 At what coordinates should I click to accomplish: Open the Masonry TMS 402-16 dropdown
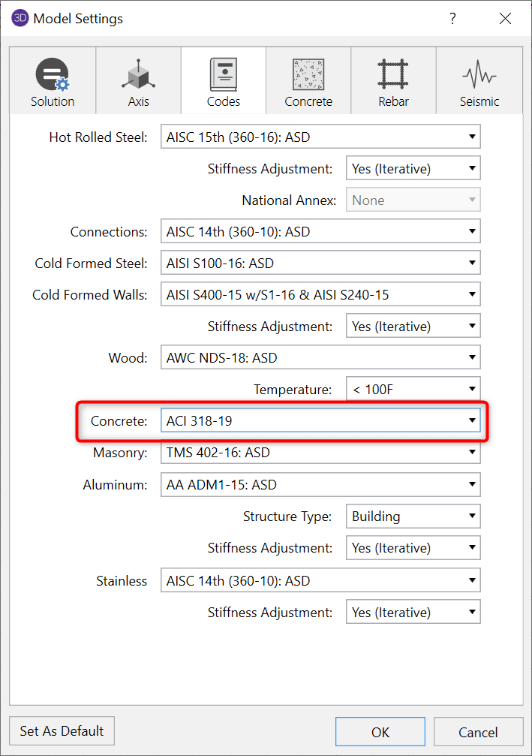coord(320,453)
